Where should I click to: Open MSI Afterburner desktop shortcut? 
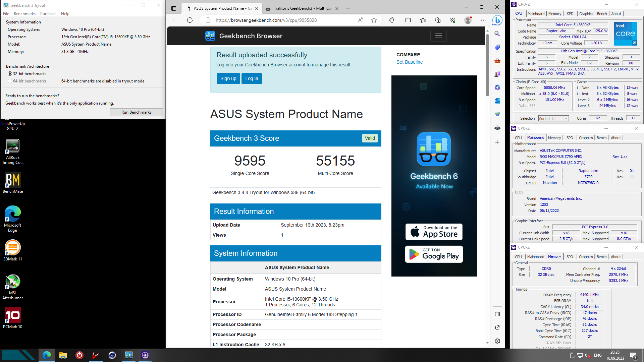click(13, 287)
